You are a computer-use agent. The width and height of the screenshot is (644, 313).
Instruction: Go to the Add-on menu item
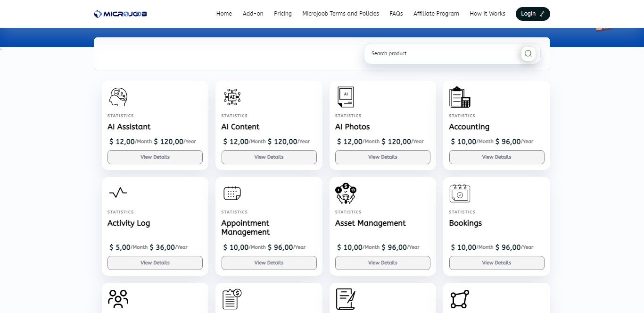tap(253, 14)
